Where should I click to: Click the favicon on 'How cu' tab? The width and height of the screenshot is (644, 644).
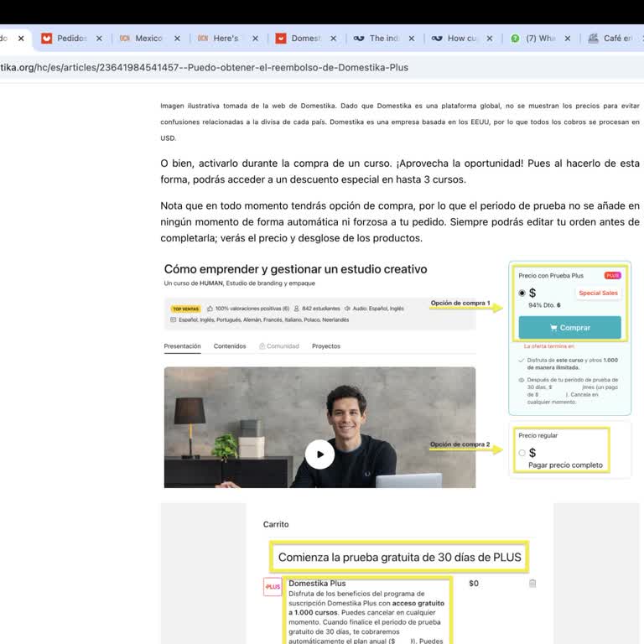437,39
